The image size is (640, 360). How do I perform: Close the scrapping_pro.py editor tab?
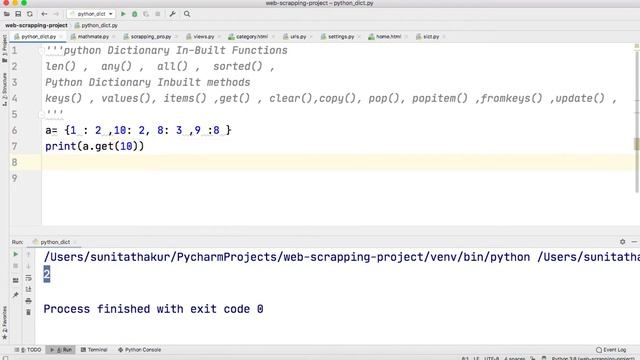176,37
